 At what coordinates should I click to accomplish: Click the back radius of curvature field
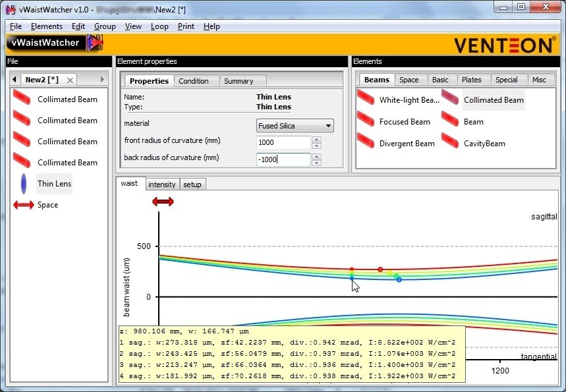(283, 159)
